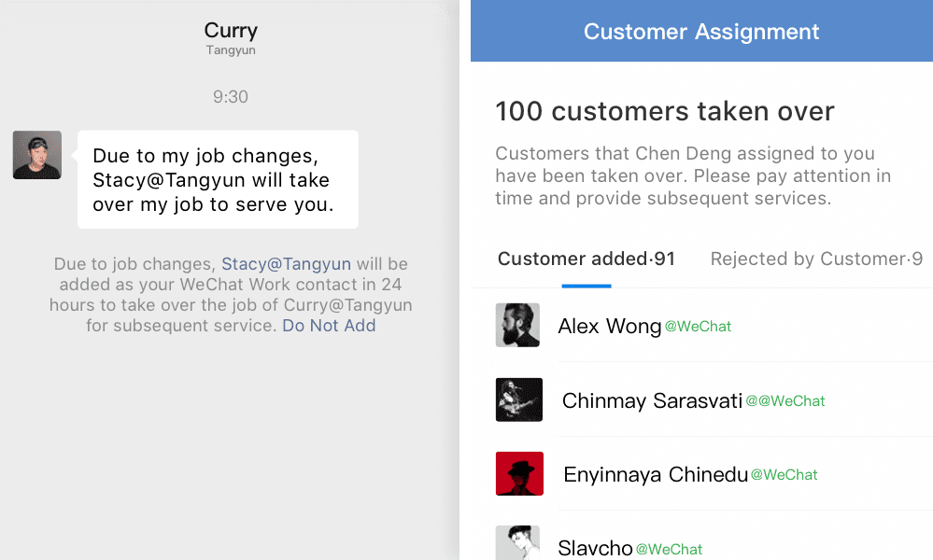Viewport: 933px width, 560px height.
Task: Click the 9:30 message timestamp
Action: (x=231, y=96)
